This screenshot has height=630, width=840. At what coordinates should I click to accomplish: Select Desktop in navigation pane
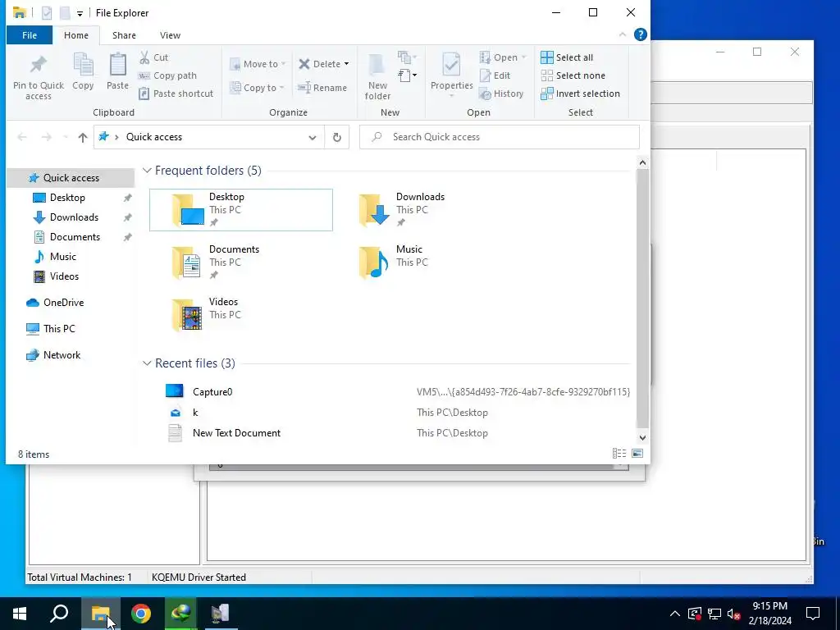tap(67, 198)
